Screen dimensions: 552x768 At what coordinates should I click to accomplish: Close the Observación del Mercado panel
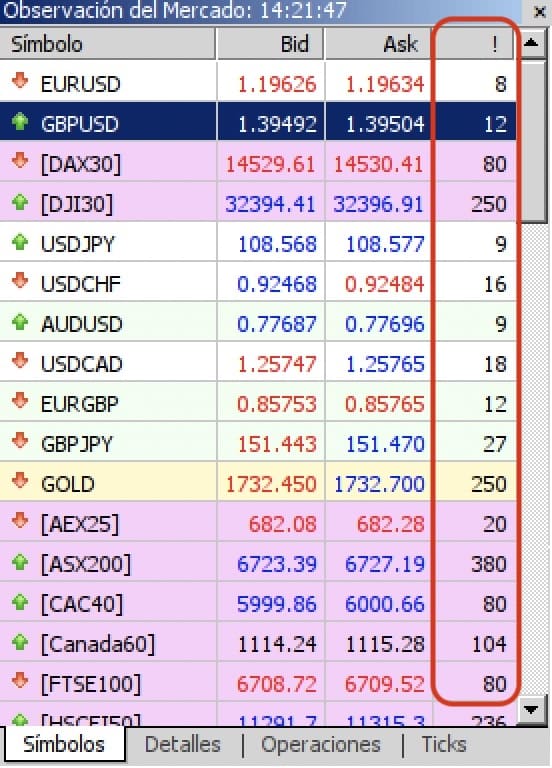[x=539, y=12]
